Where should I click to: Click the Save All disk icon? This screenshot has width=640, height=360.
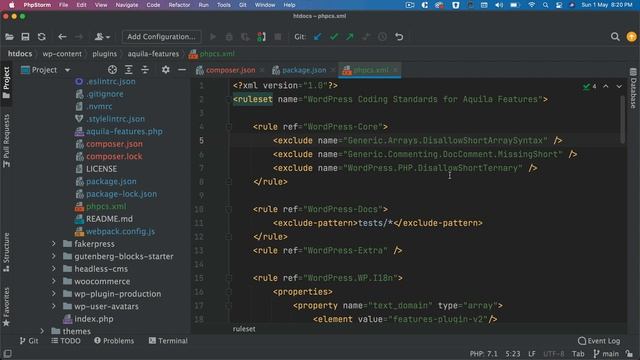pyautogui.click(x=25, y=37)
